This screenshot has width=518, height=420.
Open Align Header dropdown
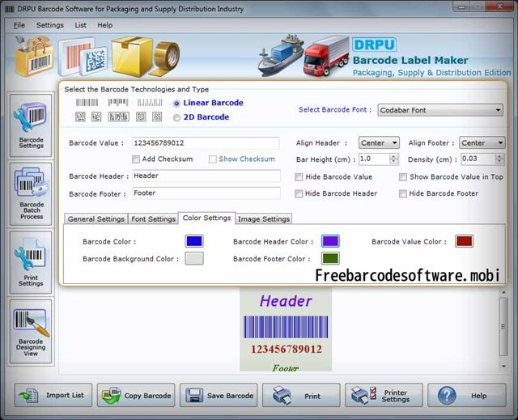(x=379, y=143)
